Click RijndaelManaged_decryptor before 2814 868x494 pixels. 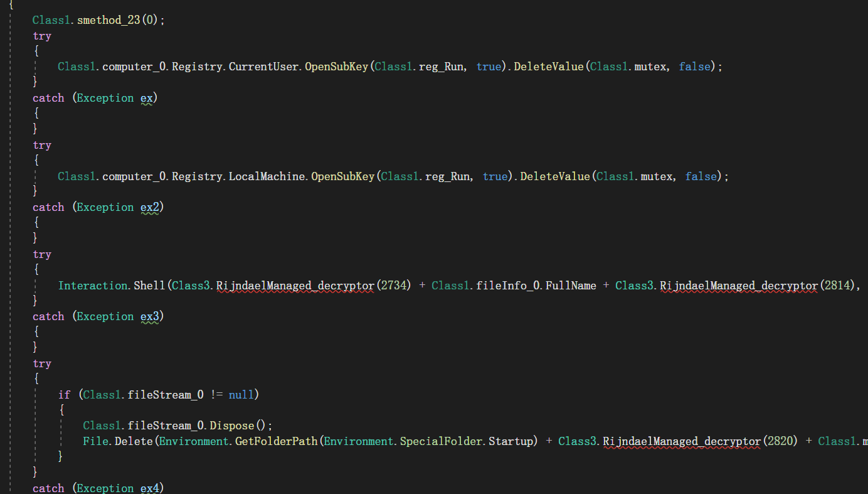coord(739,286)
